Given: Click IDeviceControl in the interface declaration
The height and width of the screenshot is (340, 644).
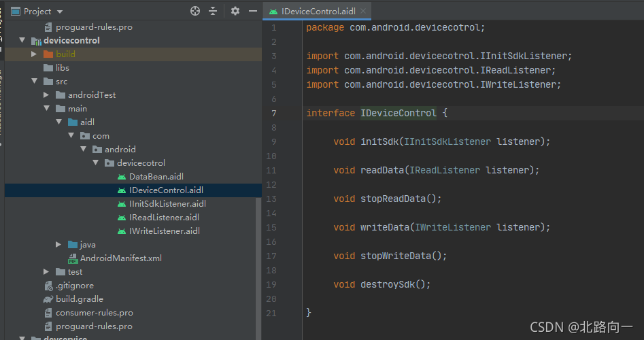Looking at the screenshot, I should 399,113.
